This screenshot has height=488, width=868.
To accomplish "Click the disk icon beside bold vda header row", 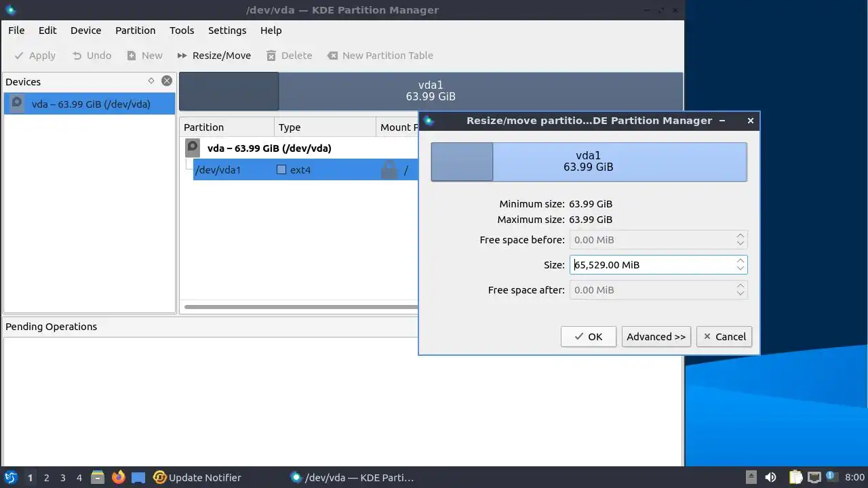I will point(193,147).
